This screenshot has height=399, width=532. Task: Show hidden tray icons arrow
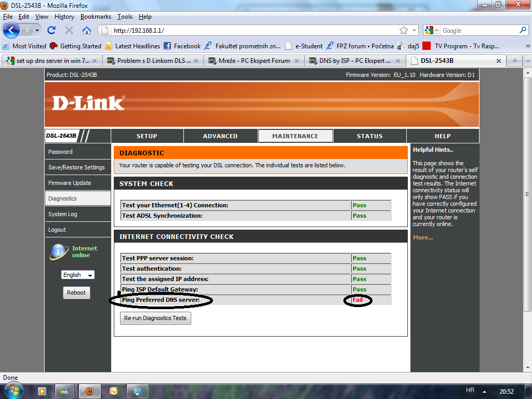point(485,392)
